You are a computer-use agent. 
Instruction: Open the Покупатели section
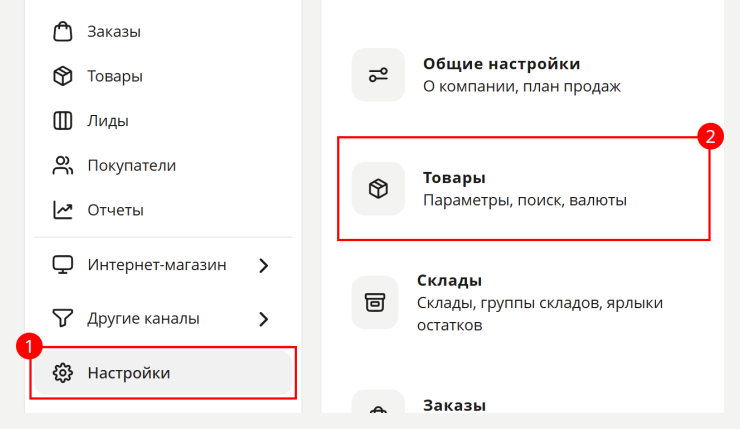131,166
